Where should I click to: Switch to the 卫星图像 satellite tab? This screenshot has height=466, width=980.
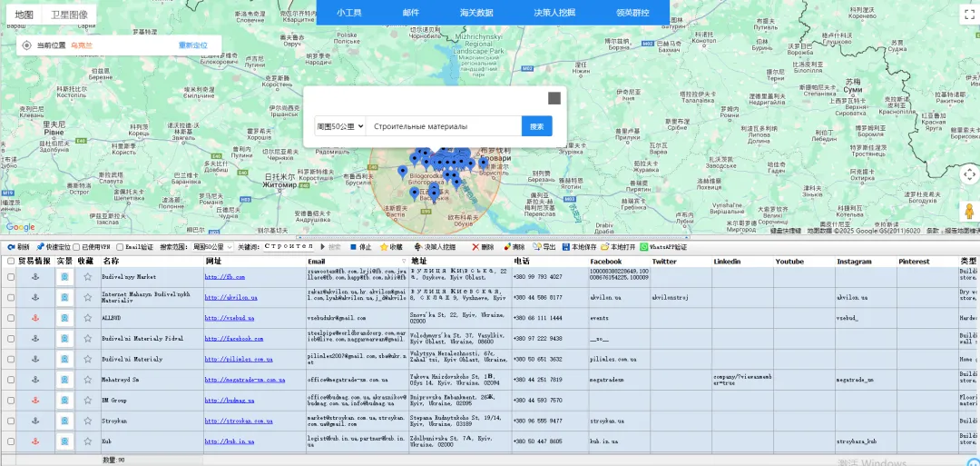(69, 15)
